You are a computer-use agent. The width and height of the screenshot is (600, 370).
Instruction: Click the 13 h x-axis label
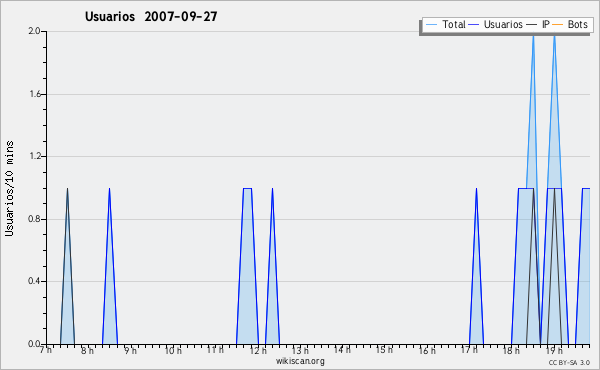pyautogui.click(x=300, y=350)
